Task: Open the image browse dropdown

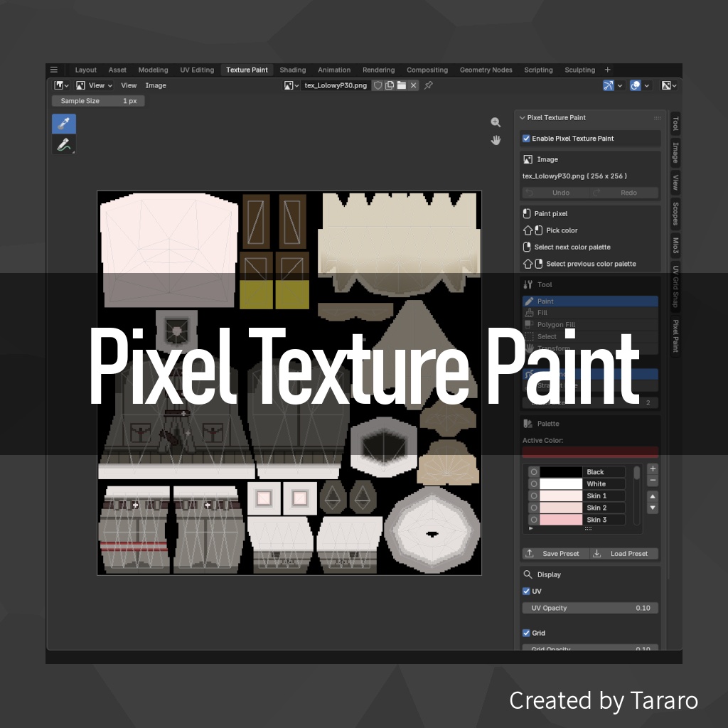Action: 291,85
